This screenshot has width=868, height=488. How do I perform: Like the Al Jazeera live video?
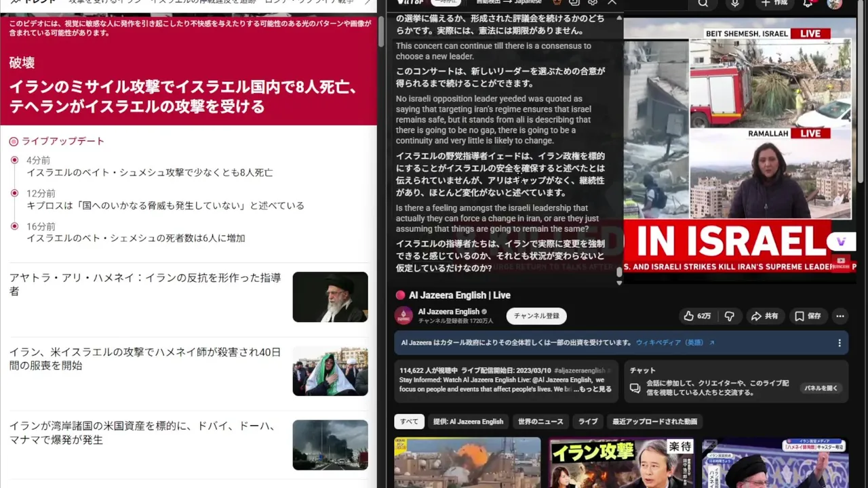click(697, 316)
